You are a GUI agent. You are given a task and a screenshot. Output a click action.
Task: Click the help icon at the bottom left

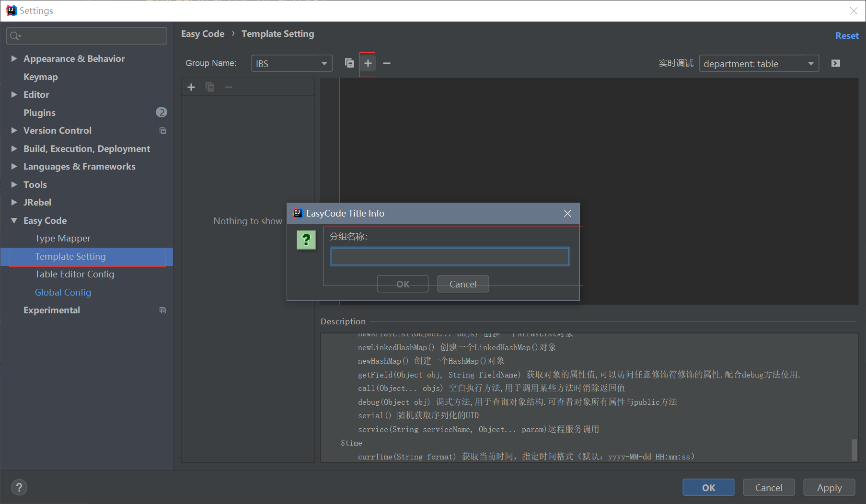tap(19, 487)
